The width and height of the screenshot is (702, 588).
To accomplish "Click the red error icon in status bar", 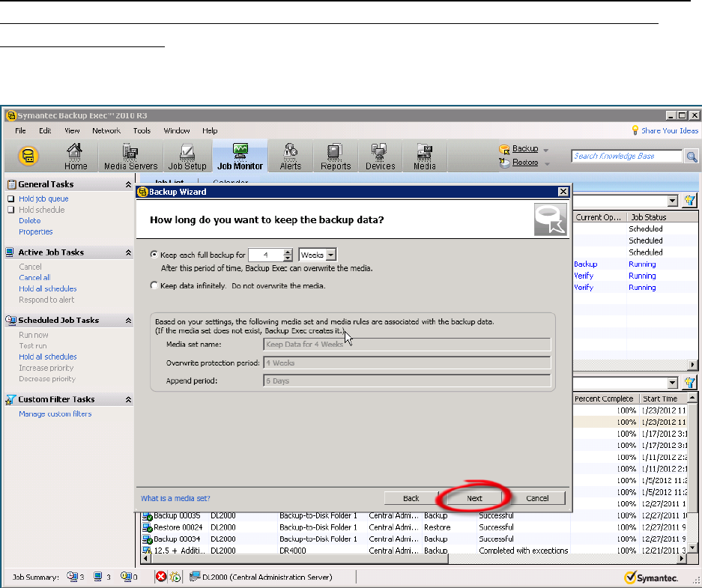I will [161, 576].
